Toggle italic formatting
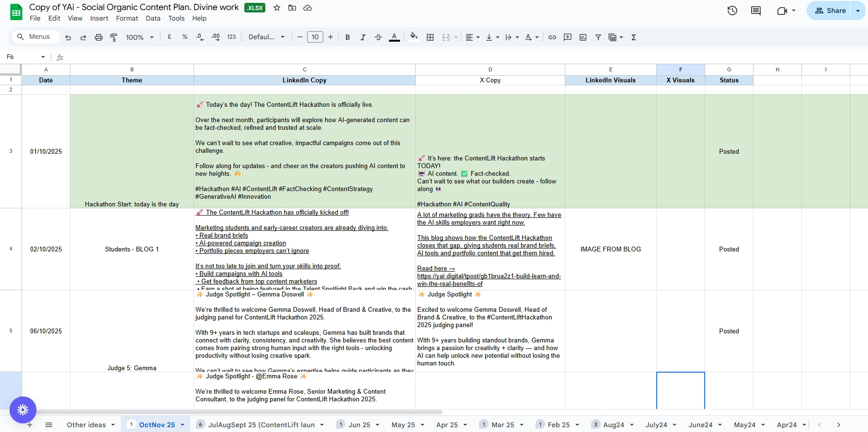Screen dimensions: 868x432 point(363,37)
